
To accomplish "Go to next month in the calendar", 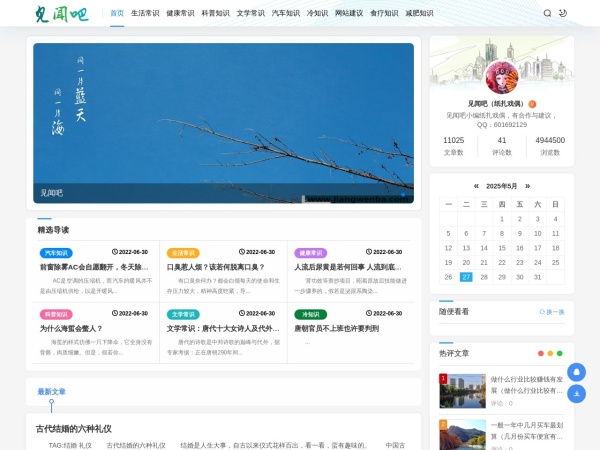I will (x=527, y=186).
